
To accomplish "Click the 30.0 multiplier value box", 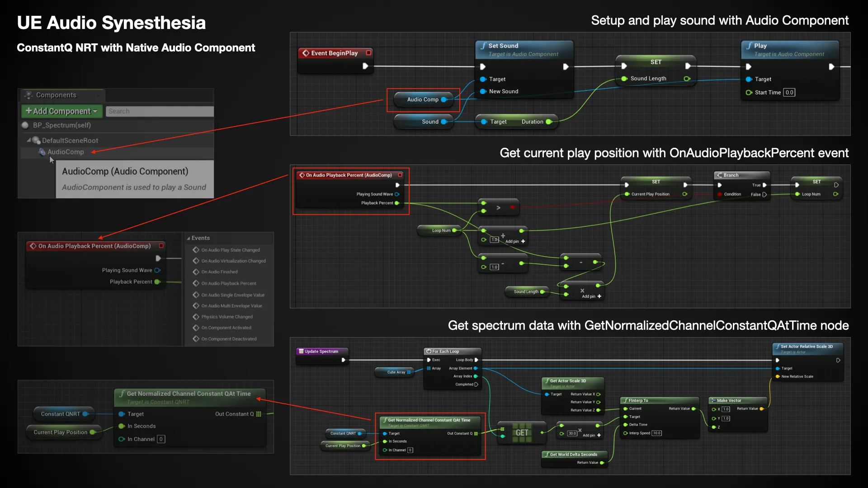I will 572,433.
